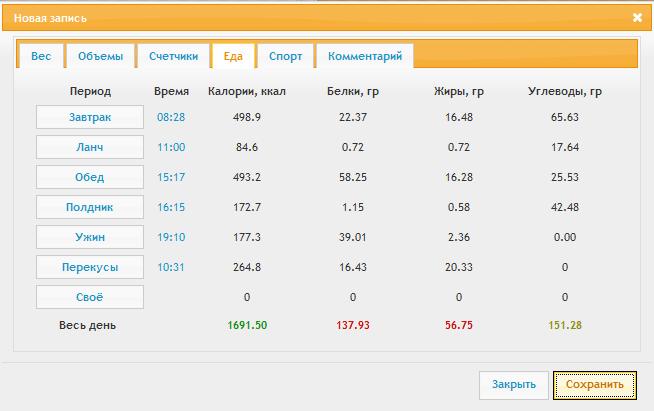Viewport: 654px width, 411px height.
Task: Select the Полдник calories value 172.7
Action: [247, 207]
